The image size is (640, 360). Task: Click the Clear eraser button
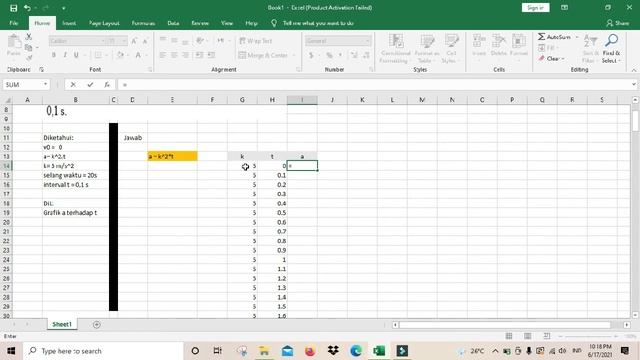[x=551, y=59]
